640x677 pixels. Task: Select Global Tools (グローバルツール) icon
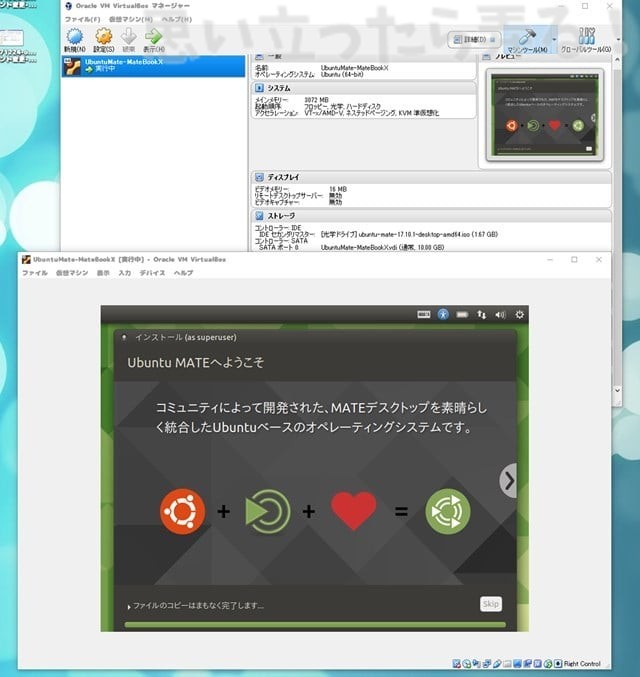click(x=586, y=36)
